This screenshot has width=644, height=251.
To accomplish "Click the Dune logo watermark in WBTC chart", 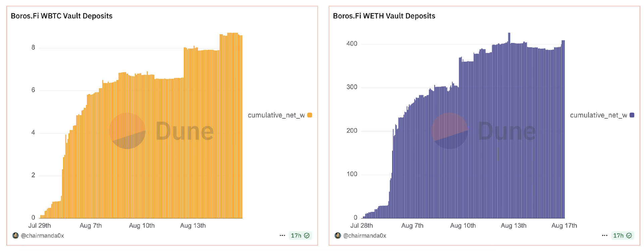I will (x=127, y=131).
